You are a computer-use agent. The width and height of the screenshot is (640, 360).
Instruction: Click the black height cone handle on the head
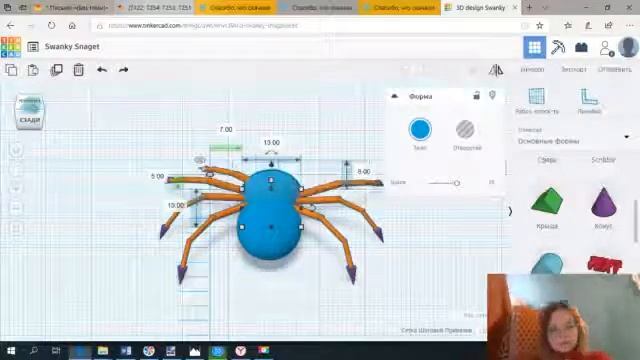tap(271, 164)
